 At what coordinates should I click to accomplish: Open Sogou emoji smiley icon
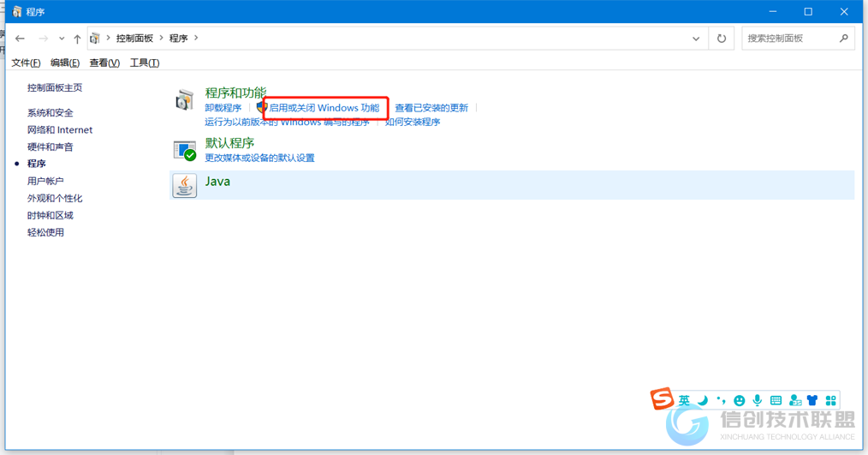(739, 400)
